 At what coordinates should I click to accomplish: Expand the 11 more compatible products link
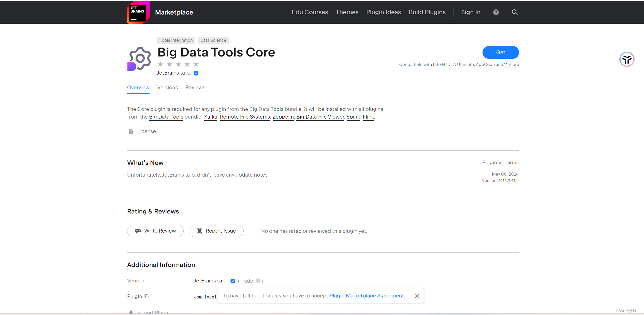tap(511, 64)
